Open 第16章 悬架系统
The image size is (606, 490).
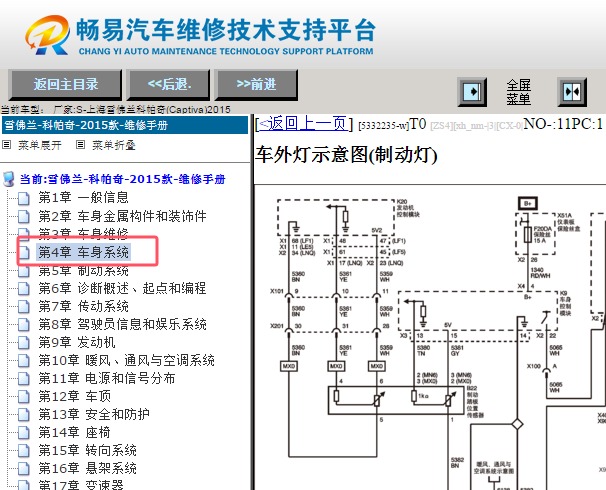[x=87, y=468]
